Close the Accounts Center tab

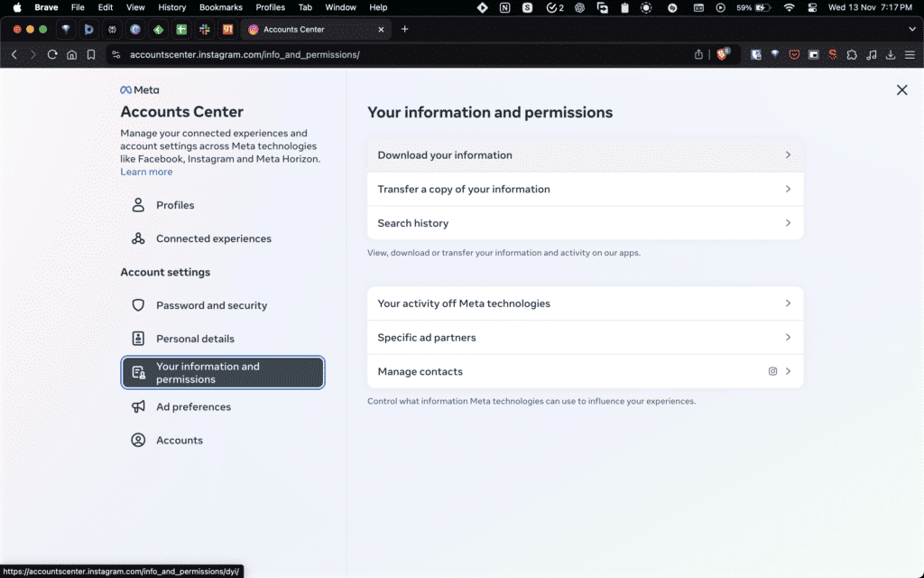click(381, 29)
